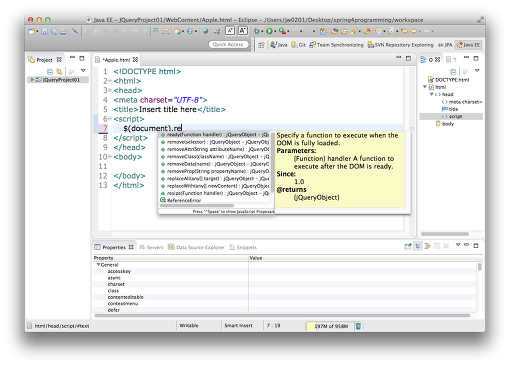Viewport: 510px width, 366px height.
Task: Click the accesskey property row
Action: (x=285, y=271)
